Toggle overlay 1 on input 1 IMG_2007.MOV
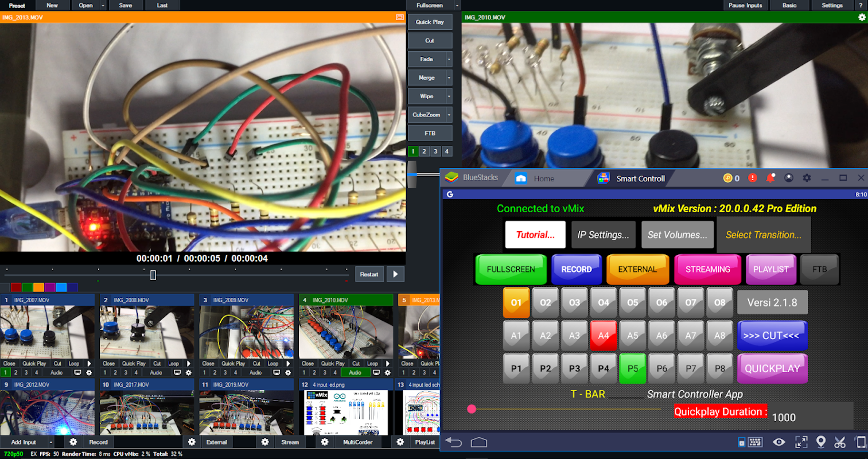Screen dimensions: 868x459 point(5,372)
